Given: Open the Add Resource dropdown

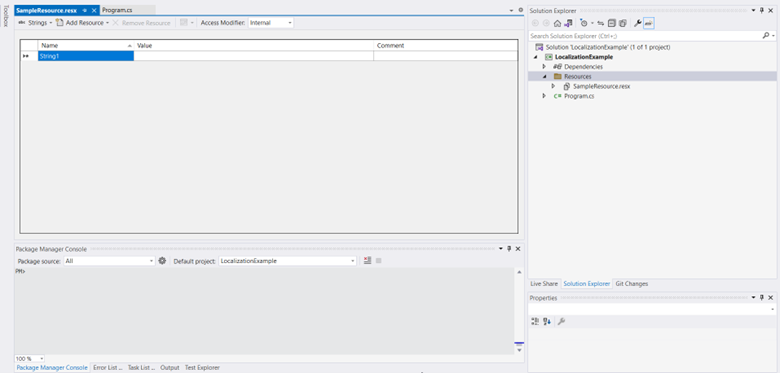Looking at the screenshot, I should [107, 23].
